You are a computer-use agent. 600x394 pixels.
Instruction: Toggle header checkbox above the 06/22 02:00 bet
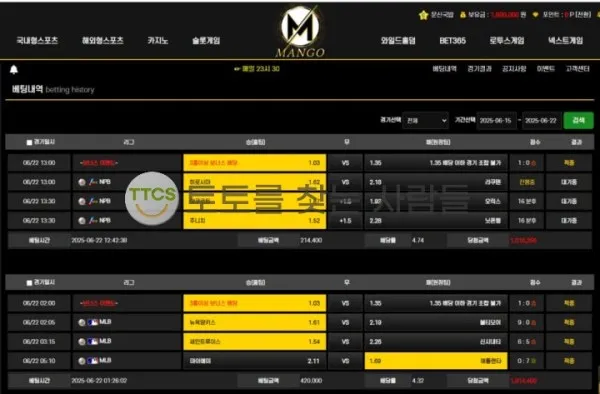click(29, 283)
